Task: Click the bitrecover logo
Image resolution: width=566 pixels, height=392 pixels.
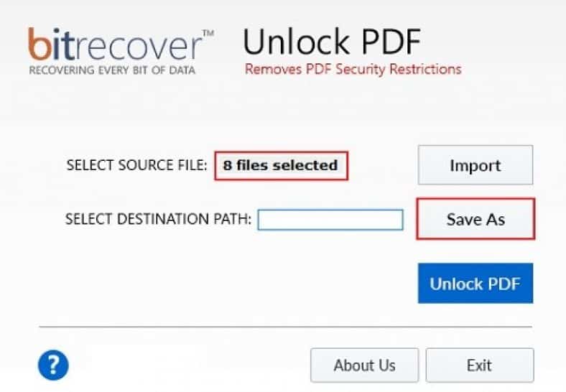Action: click(x=121, y=51)
